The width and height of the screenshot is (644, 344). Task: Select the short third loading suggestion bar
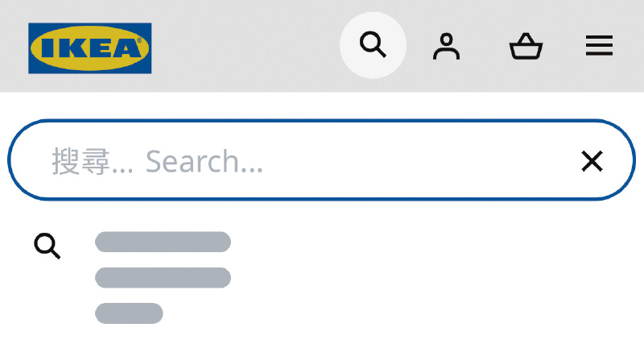(129, 313)
